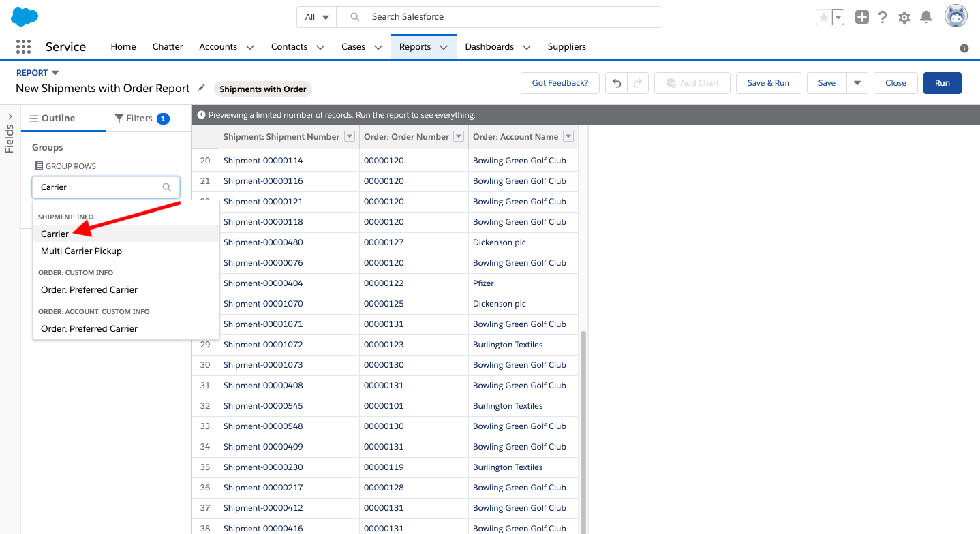Expand the Fields side panel arrow
Image resolution: width=980 pixels, height=534 pixels.
pyautogui.click(x=10, y=116)
